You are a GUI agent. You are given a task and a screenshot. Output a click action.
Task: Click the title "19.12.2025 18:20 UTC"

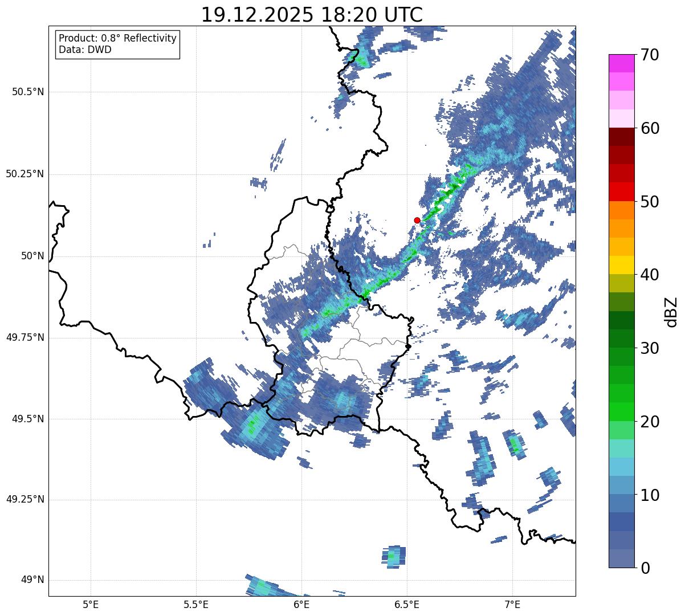pos(312,15)
